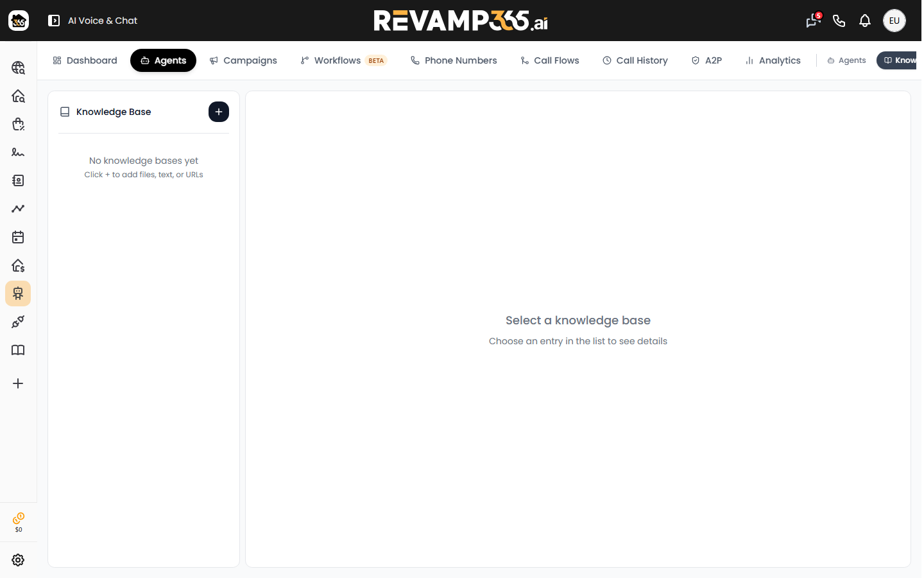Viewport: 924px width, 578px height.
Task: Click 'Select a knowledge base' heading
Action: point(578,320)
